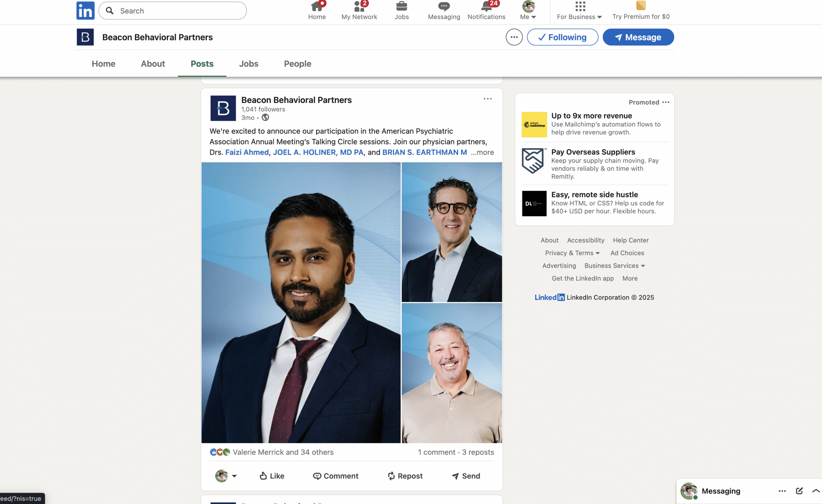
Task: Click the Messaging panel profile avatar
Action: 688,491
